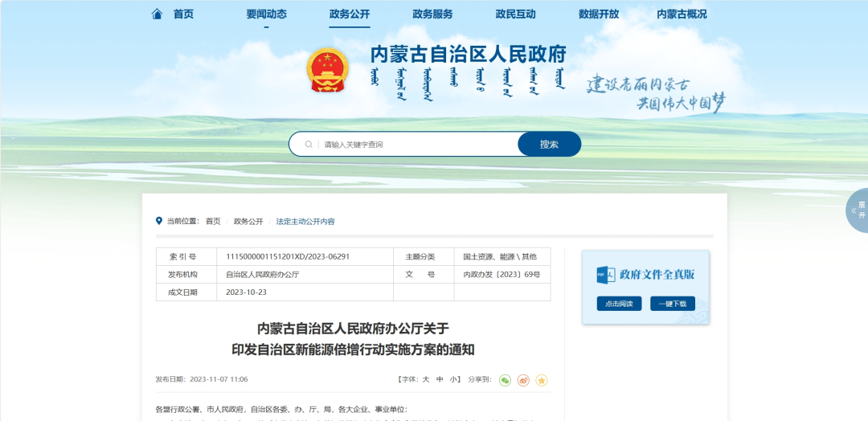Go to 政务公开 in the breadcrumb
Viewport: 868px width, 421px height.
point(248,221)
